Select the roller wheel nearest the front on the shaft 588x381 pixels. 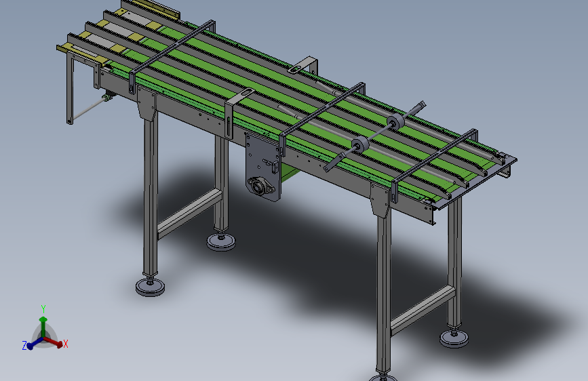pyautogui.click(x=360, y=145)
